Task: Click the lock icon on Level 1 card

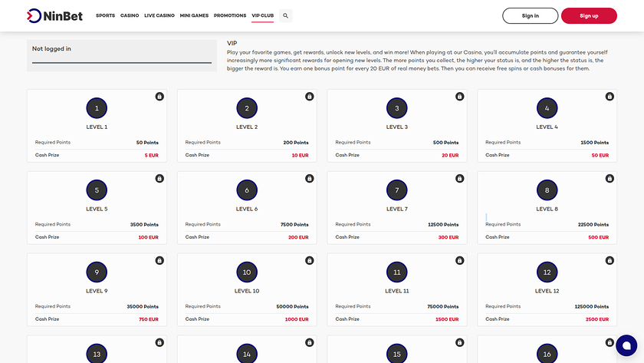Action: pos(159,97)
